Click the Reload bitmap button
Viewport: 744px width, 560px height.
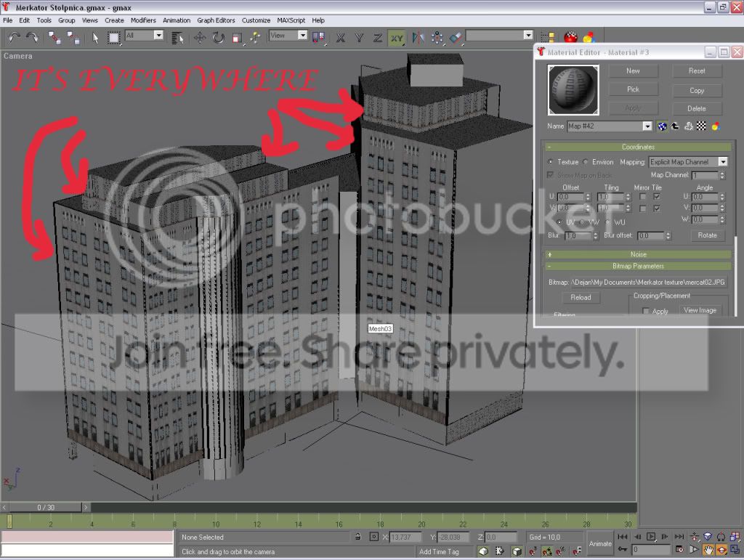coord(581,297)
